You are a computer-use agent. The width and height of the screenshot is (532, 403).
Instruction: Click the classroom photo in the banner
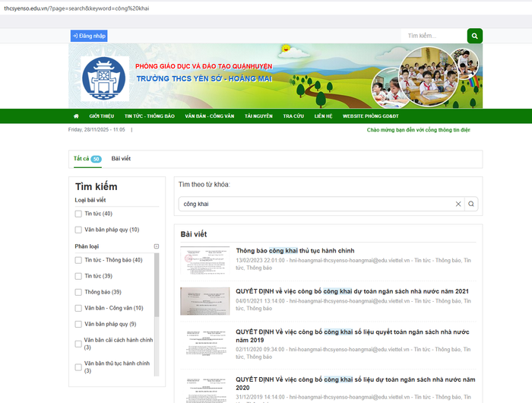point(428,76)
